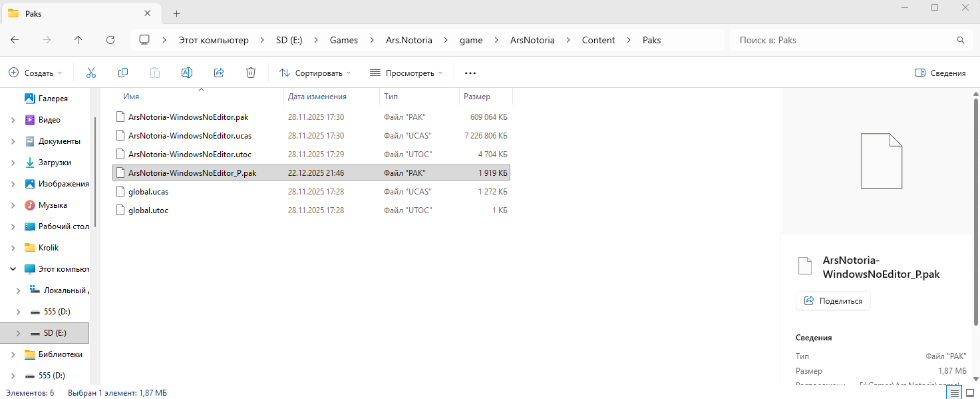
Task: Click SD (E:) breadcrumb in address bar
Action: (289, 40)
